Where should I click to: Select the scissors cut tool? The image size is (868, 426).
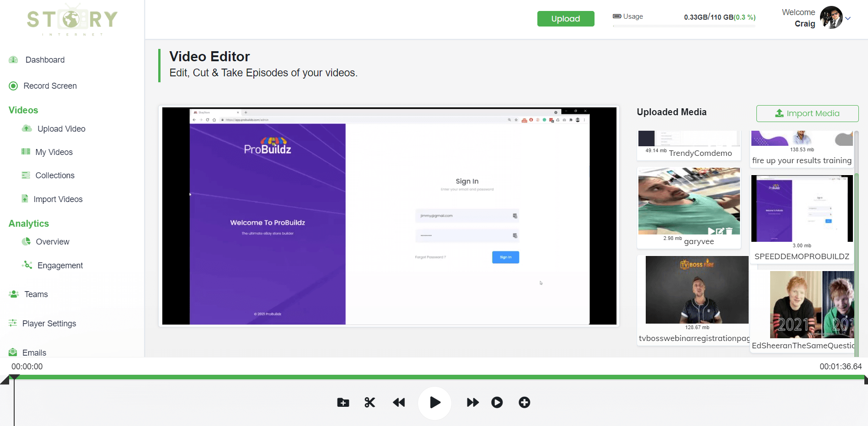coord(370,403)
